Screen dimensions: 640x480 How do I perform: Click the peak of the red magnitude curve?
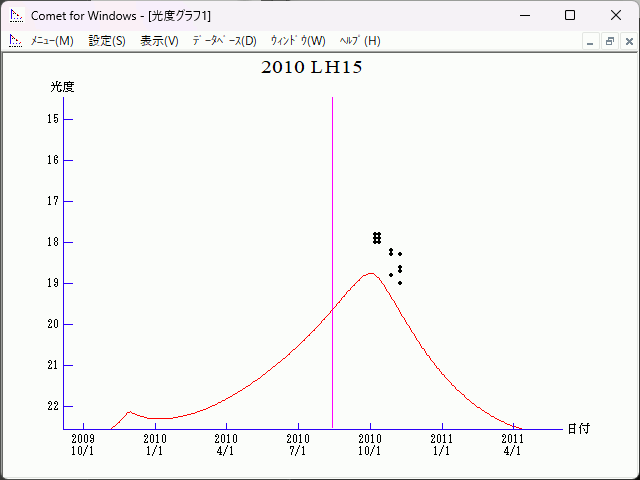point(370,273)
